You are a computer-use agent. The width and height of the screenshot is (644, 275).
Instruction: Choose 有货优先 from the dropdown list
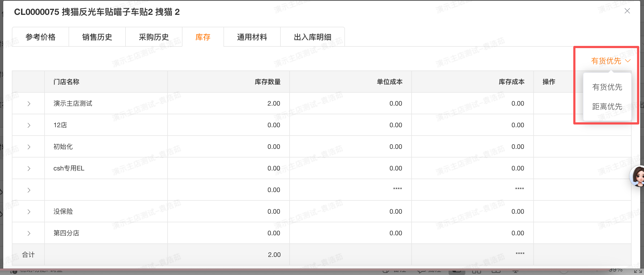(607, 87)
